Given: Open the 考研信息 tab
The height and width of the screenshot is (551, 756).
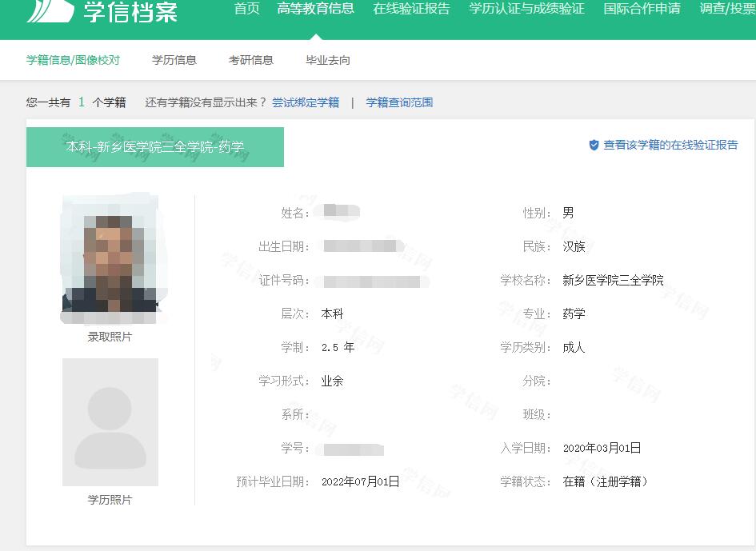Looking at the screenshot, I should pos(251,60).
